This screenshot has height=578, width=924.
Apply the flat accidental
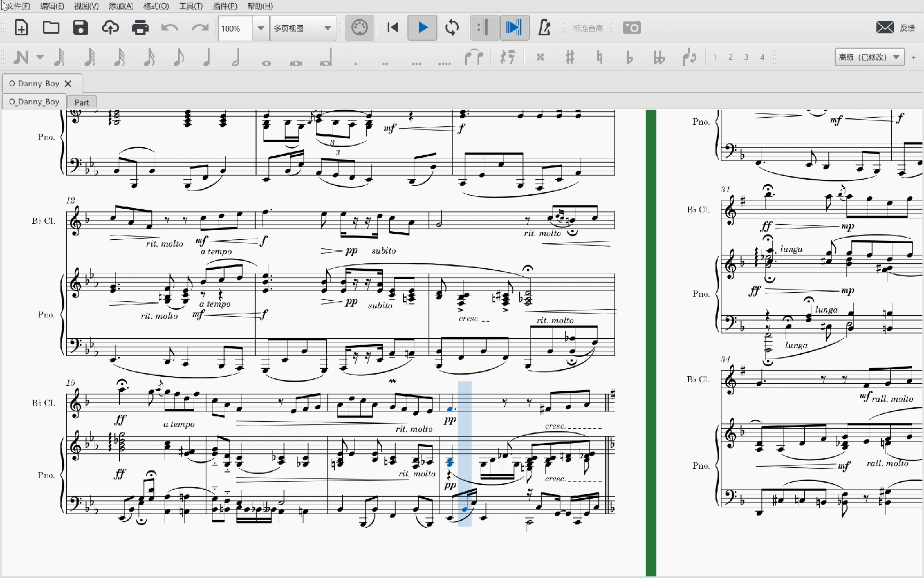pyautogui.click(x=629, y=57)
